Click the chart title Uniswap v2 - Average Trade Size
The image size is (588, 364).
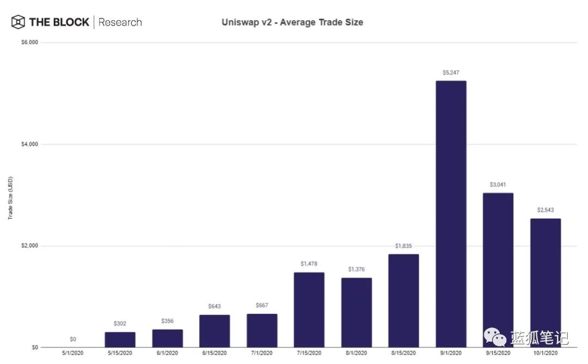tap(292, 22)
